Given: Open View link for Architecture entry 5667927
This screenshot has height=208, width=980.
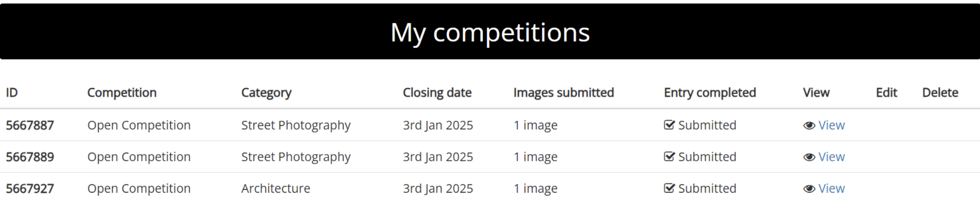Looking at the screenshot, I should point(831,188).
